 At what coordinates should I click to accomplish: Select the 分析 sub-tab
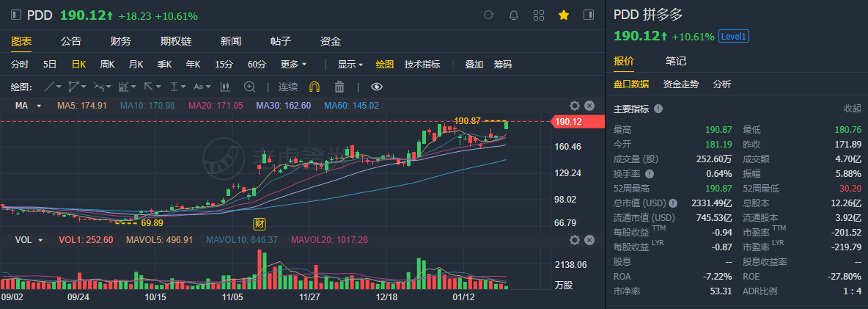(x=722, y=84)
